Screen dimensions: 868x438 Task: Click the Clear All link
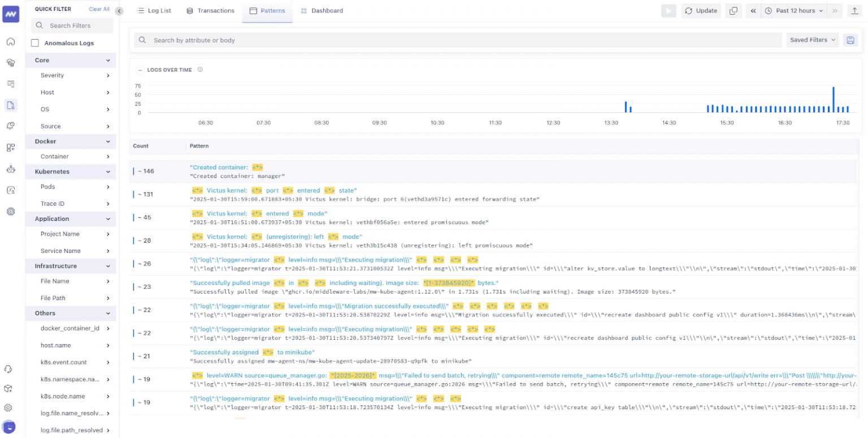click(x=99, y=9)
